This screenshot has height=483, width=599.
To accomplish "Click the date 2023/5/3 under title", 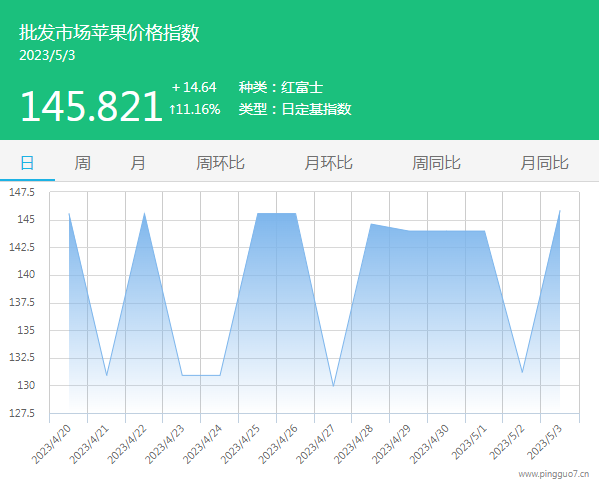I will 47,56.
